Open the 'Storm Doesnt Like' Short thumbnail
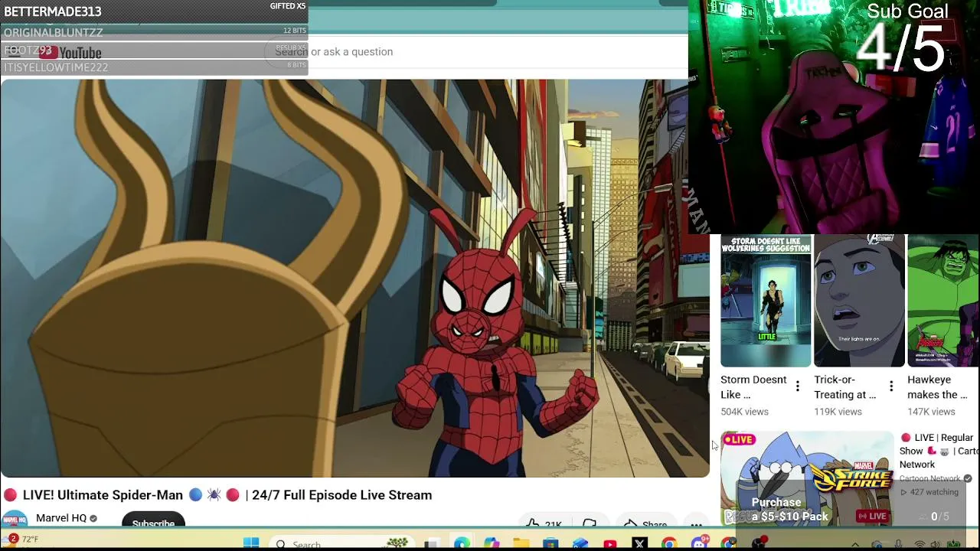 (x=766, y=302)
